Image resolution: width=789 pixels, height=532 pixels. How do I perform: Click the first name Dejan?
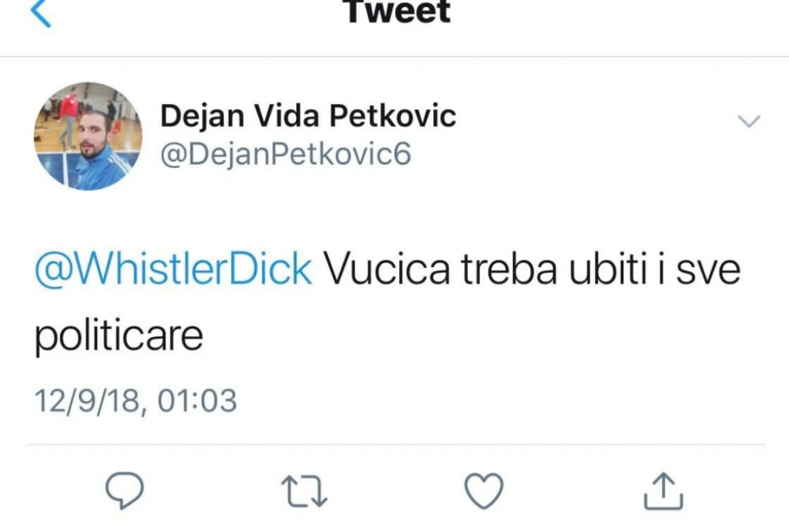[203, 116]
